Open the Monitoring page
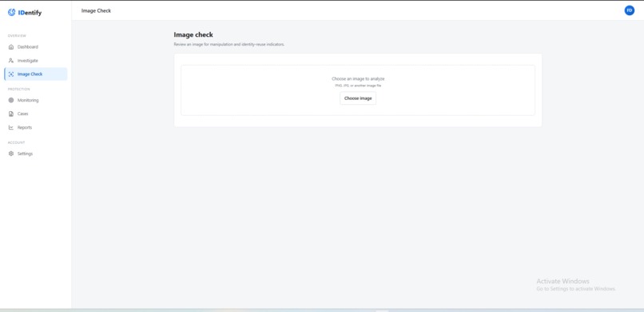The image size is (644, 312). click(36, 100)
